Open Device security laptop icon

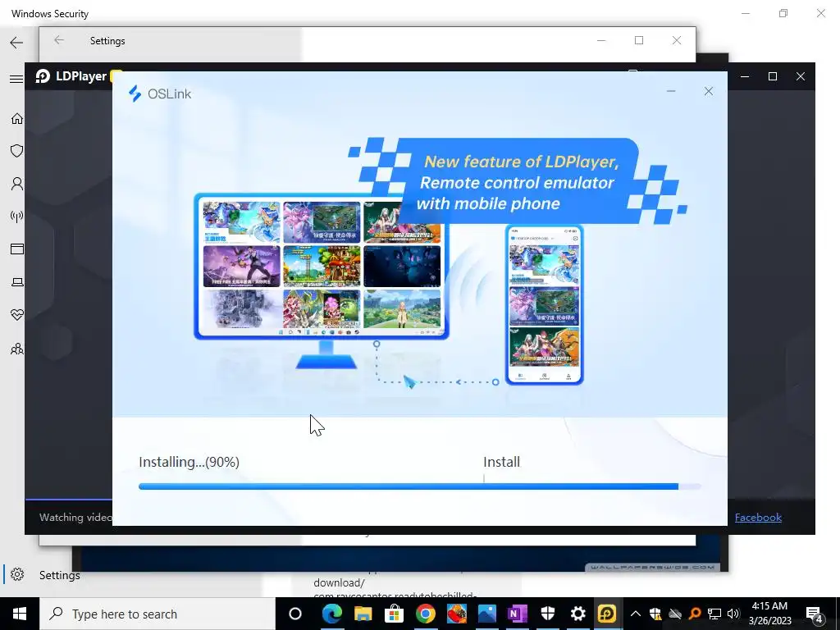(17, 282)
